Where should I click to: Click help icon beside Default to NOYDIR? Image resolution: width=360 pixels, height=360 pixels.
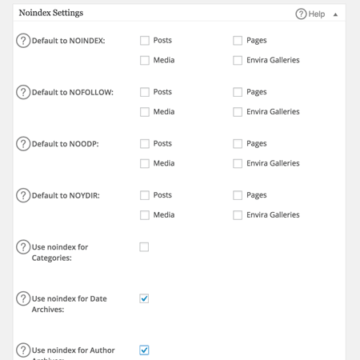coord(23,196)
